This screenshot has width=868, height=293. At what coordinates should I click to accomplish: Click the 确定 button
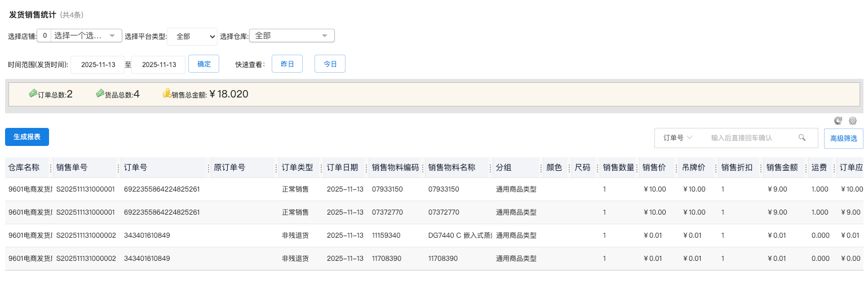tap(203, 64)
